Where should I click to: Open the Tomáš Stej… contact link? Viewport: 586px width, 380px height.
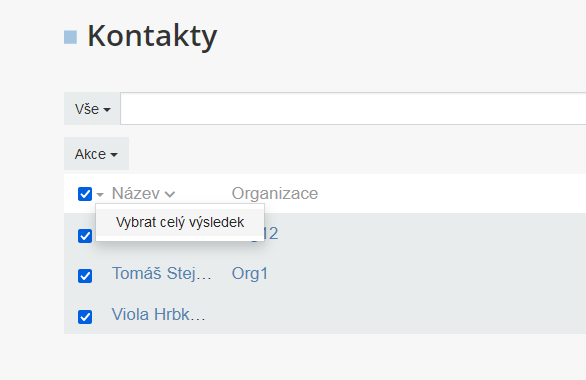click(162, 274)
